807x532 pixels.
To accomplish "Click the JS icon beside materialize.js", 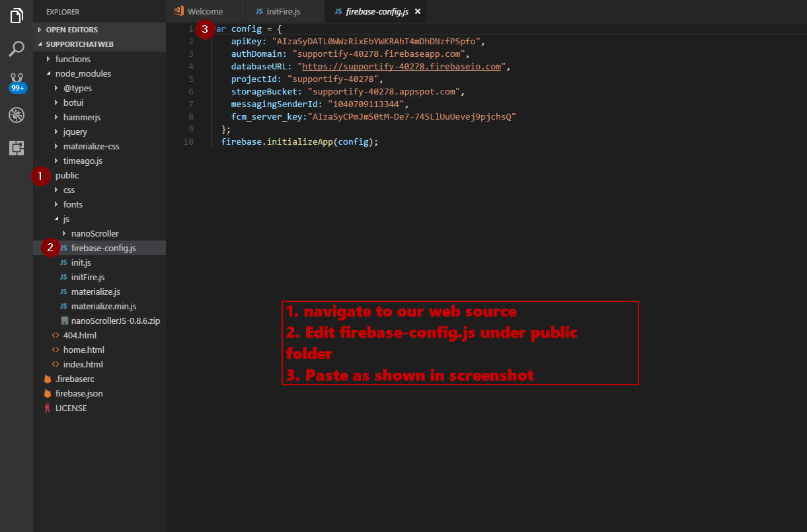I will 64,291.
